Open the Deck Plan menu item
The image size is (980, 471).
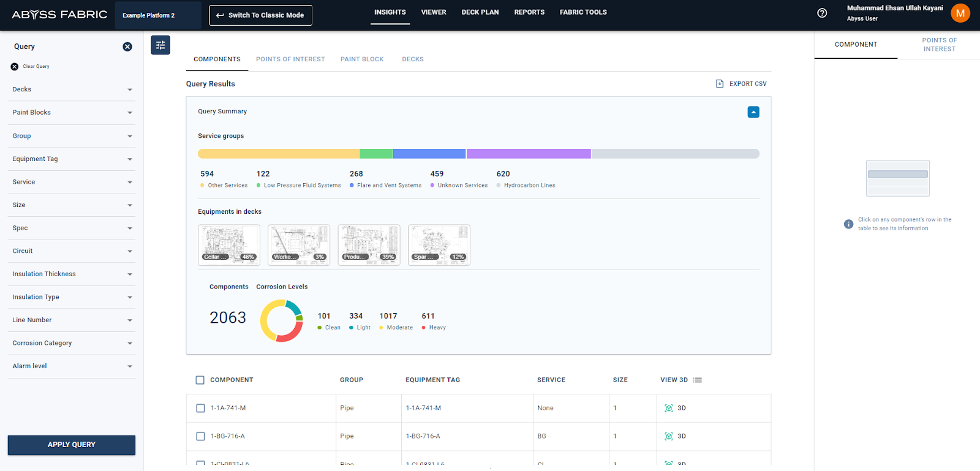(x=480, y=12)
